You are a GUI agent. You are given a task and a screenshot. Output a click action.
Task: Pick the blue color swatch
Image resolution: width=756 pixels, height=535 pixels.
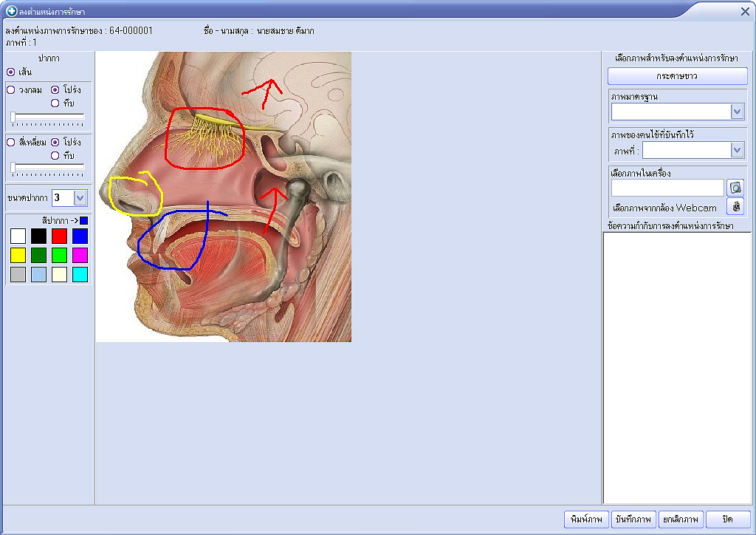click(80, 236)
